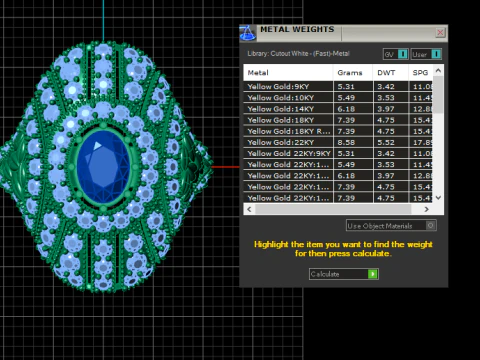This screenshot has height=360, width=480.
Task: Click the green arrow on Calculate
Action: pyautogui.click(x=372, y=274)
